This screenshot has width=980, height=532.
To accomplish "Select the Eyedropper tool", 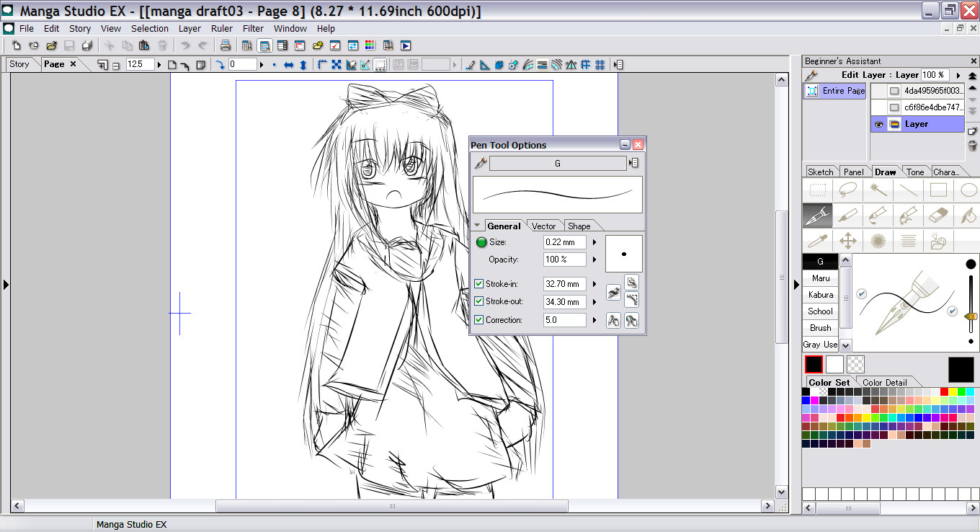I will [817, 240].
